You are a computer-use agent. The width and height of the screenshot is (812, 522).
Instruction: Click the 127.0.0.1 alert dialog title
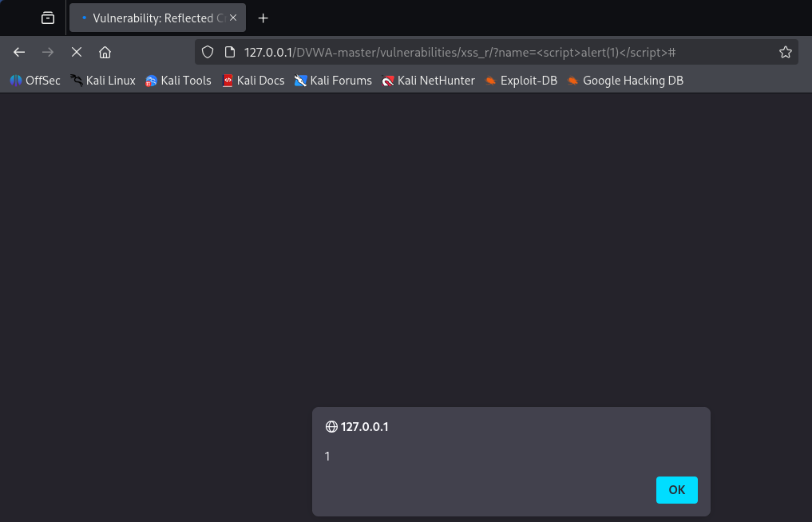click(365, 427)
